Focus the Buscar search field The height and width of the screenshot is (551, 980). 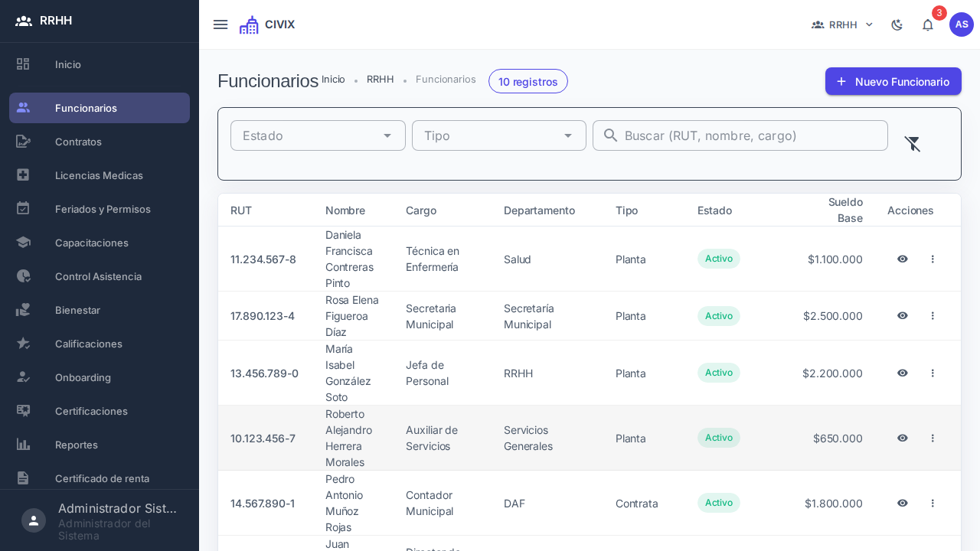tap(740, 135)
